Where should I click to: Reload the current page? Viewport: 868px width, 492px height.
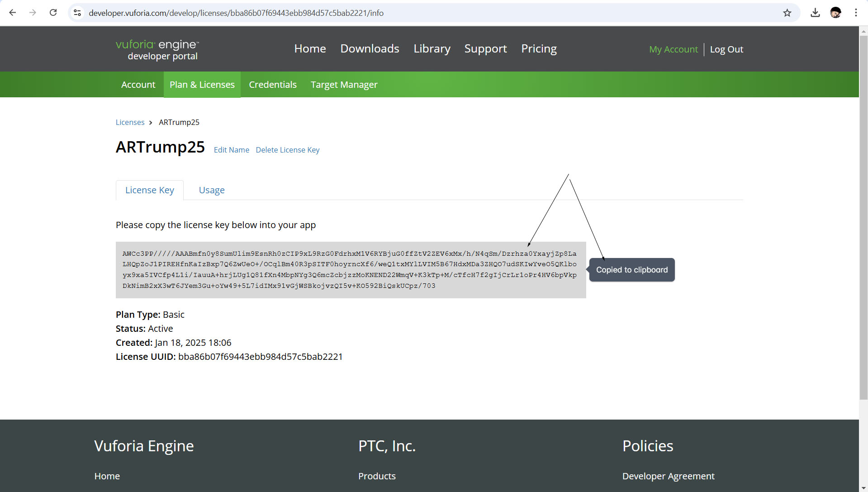(53, 13)
